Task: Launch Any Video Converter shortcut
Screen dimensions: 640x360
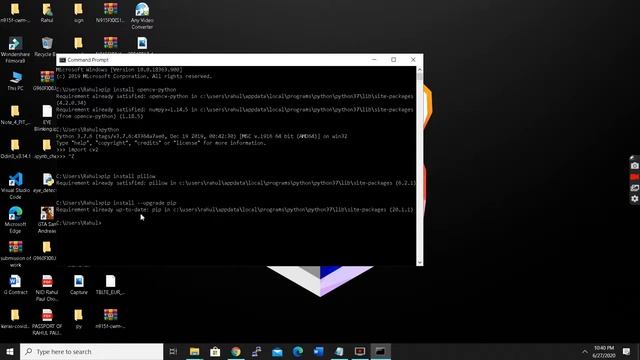Action: pos(142,16)
